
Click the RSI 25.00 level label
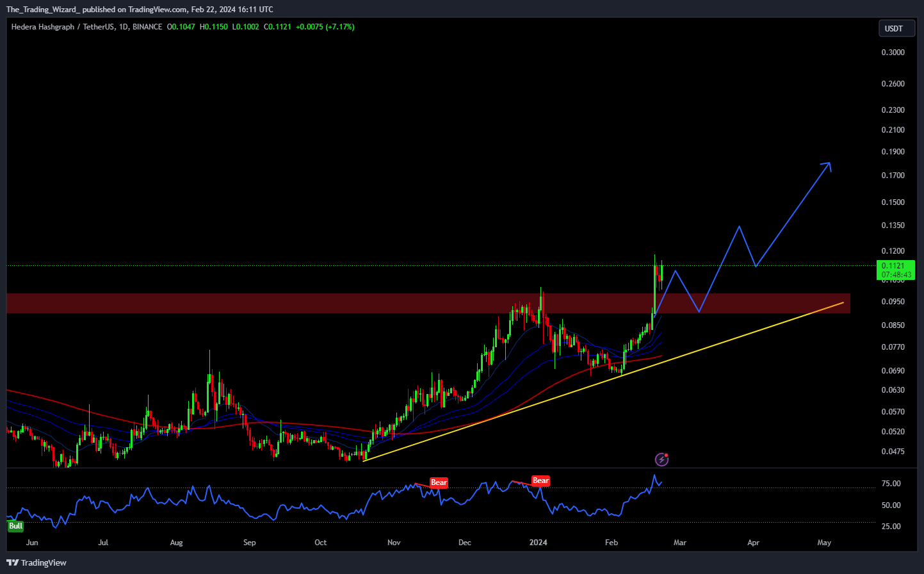pos(891,527)
